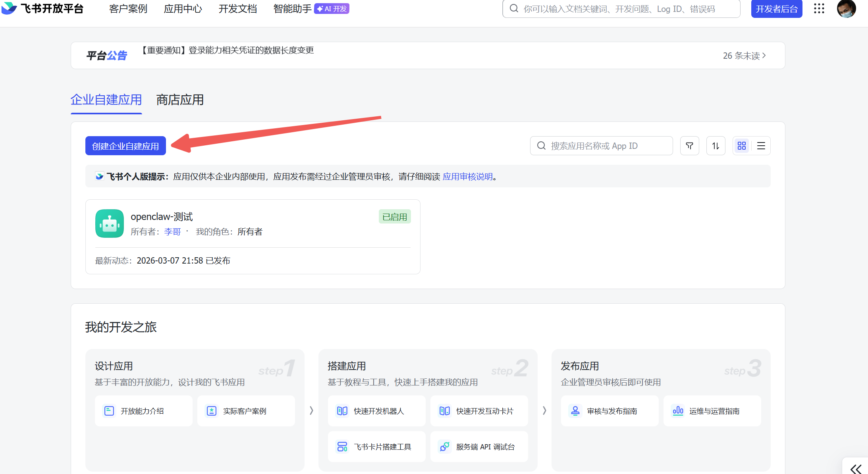
Task: Open the openclaw-测试 app icon
Action: coord(109,224)
